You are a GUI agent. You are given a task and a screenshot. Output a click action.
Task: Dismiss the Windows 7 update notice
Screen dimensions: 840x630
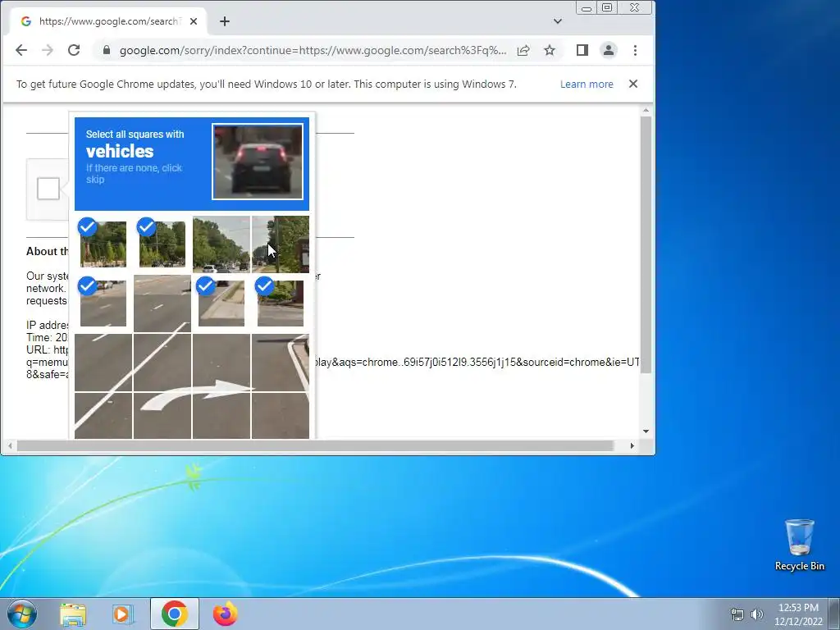pos(633,84)
